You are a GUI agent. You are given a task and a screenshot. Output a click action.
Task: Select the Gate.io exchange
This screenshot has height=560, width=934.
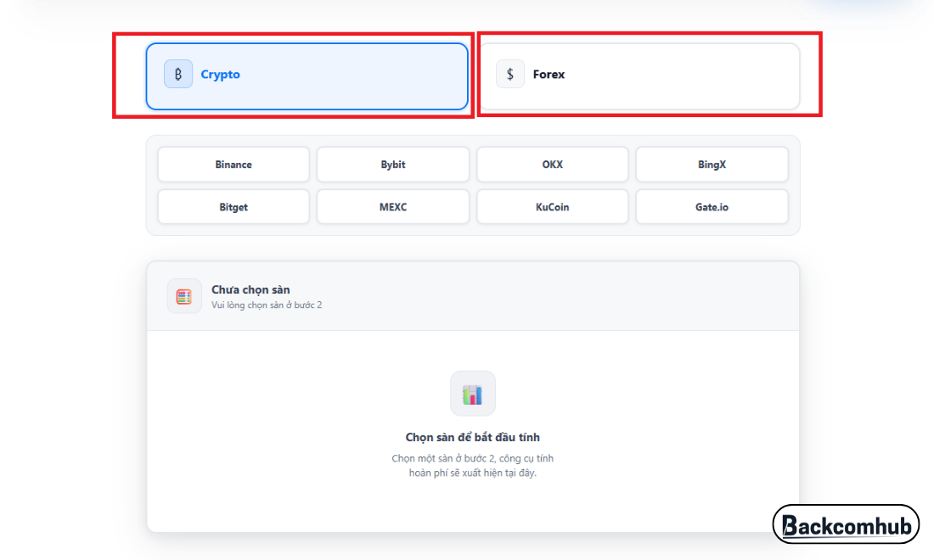(712, 207)
